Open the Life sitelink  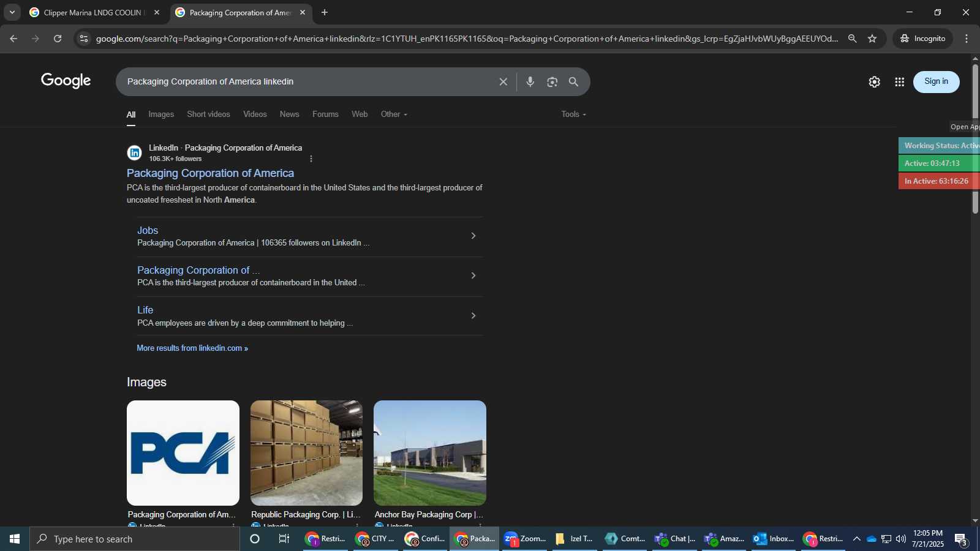145,310
